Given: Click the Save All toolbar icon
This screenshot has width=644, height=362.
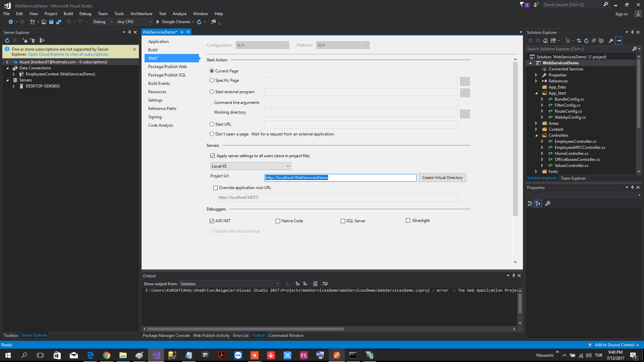Looking at the screenshot, I should point(59,22).
